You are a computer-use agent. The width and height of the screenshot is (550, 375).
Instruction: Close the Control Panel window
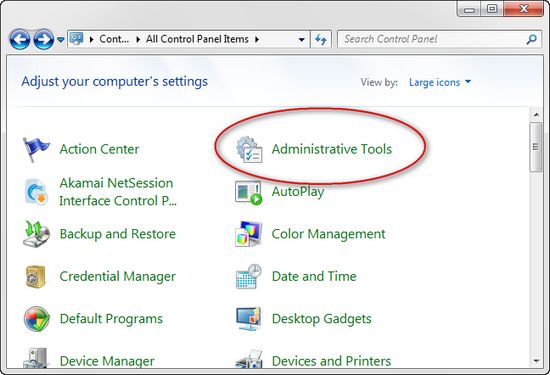coord(524,9)
